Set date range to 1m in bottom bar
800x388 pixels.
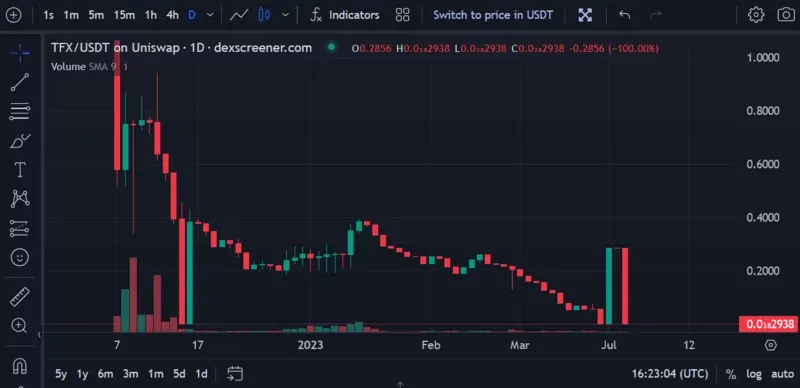(156, 374)
